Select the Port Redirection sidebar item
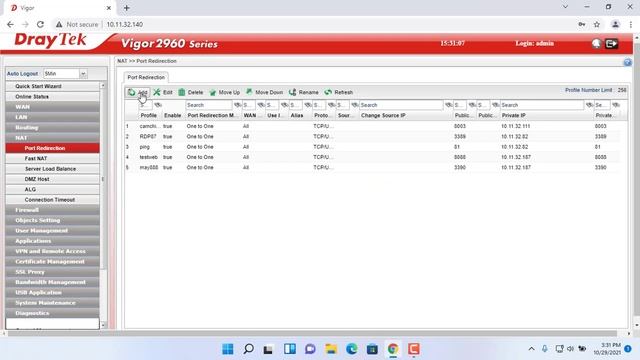 (x=52, y=148)
